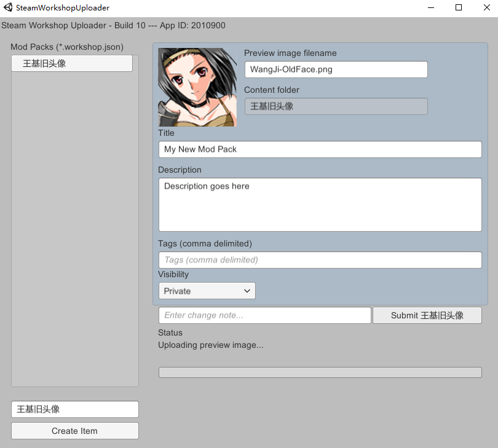Click inside the Description text area
Image resolution: width=498 pixels, height=448 pixels.
click(x=320, y=205)
